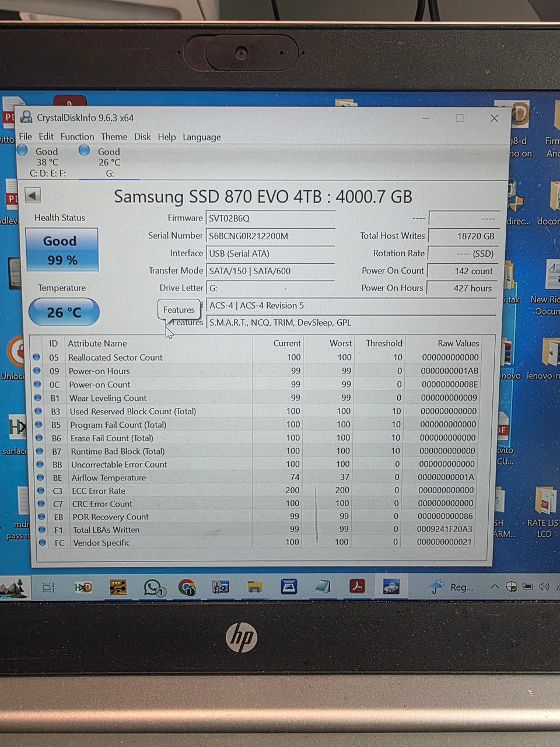Click raw value 0009241F20A3

coord(444,529)
